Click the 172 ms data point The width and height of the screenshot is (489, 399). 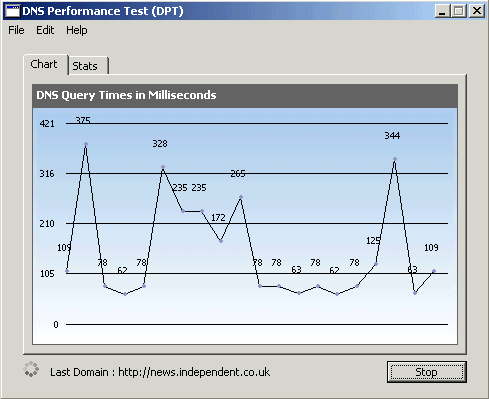click(221, 241)
